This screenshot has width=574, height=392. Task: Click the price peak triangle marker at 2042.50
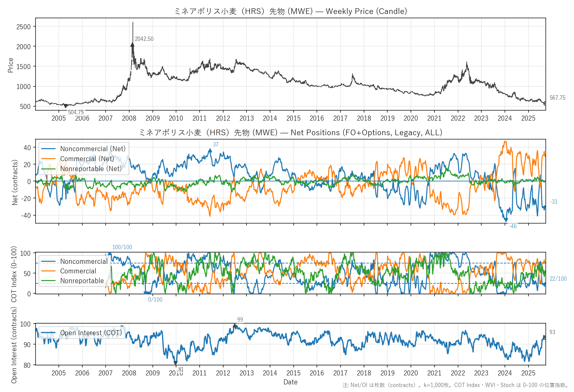point(132,45)
